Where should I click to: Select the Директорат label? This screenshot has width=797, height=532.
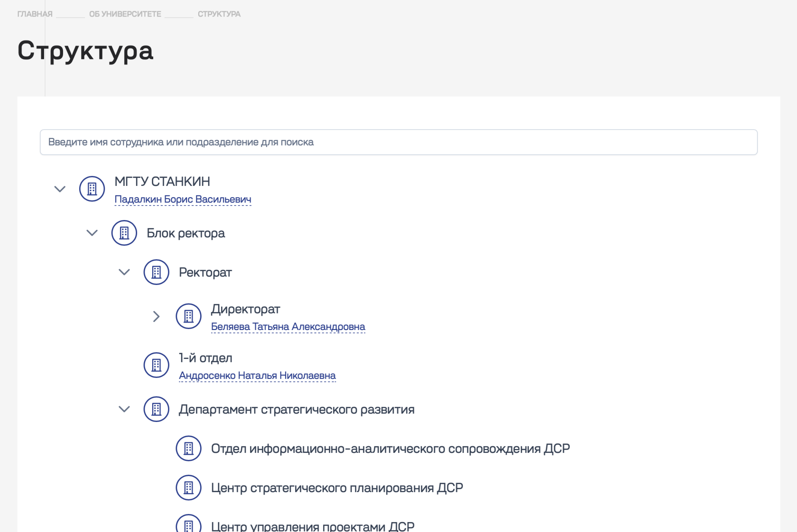(245, 309)
